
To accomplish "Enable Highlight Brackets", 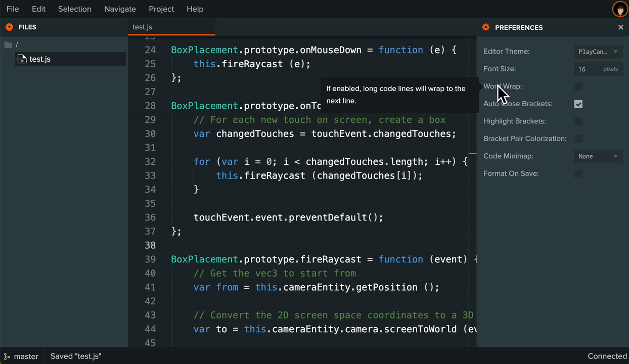I will [x=578, y=121].
